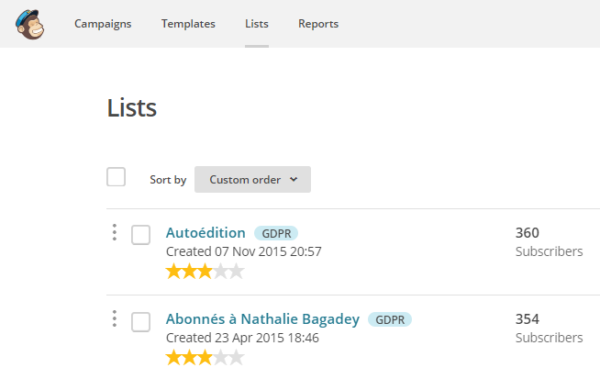Open the Autoédition list link
The width and height of the screenshot is (600, 379).
205,233
